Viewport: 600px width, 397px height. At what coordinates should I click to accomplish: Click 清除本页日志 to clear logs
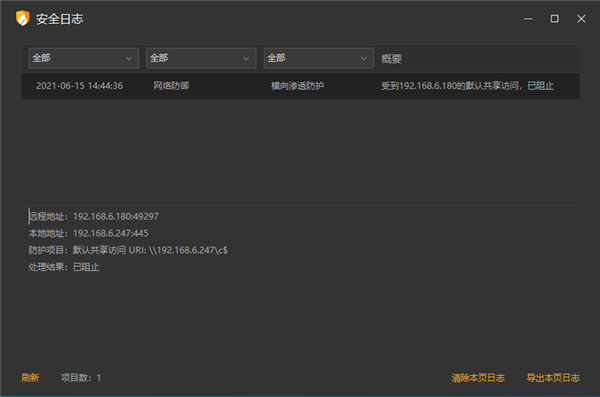(478, 378)
